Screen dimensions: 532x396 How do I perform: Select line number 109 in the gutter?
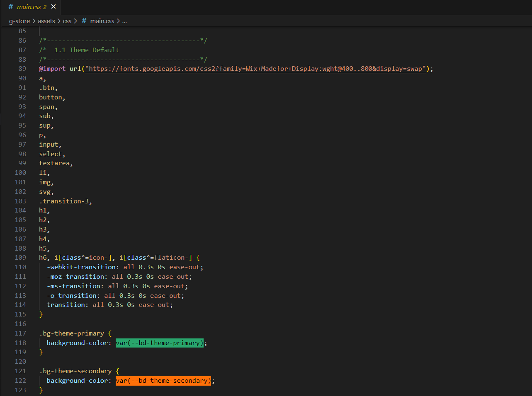tap(20, 258)
